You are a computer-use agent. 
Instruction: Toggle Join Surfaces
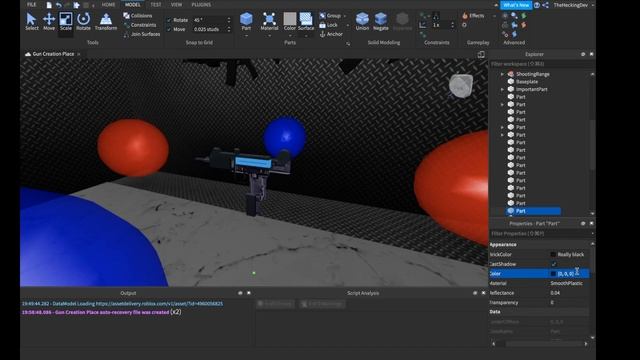(142, 34)
